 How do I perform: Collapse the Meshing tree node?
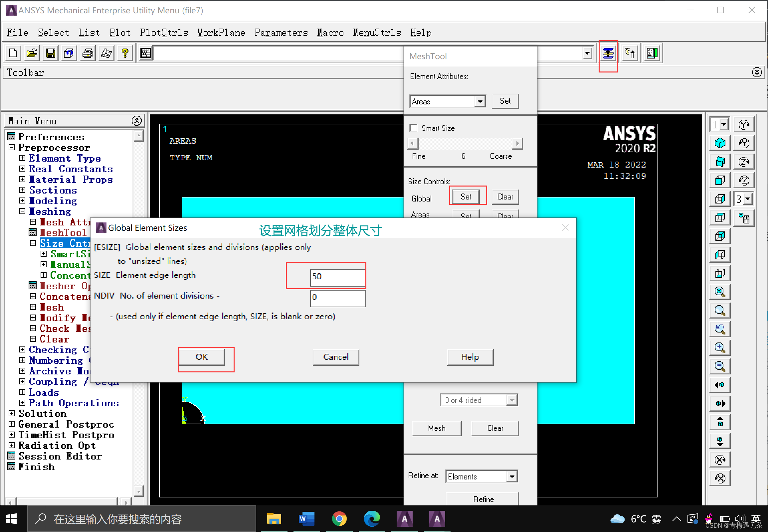22,211
